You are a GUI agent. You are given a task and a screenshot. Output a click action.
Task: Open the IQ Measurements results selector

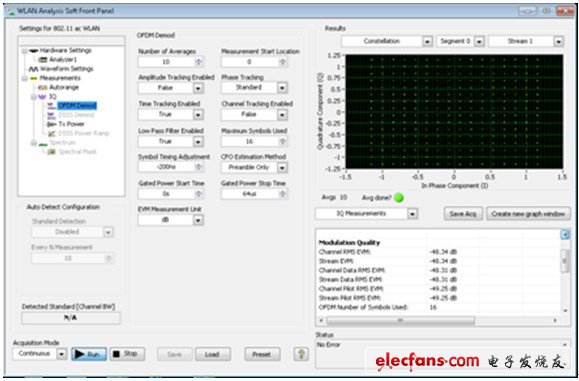click(x=412, y=213)
